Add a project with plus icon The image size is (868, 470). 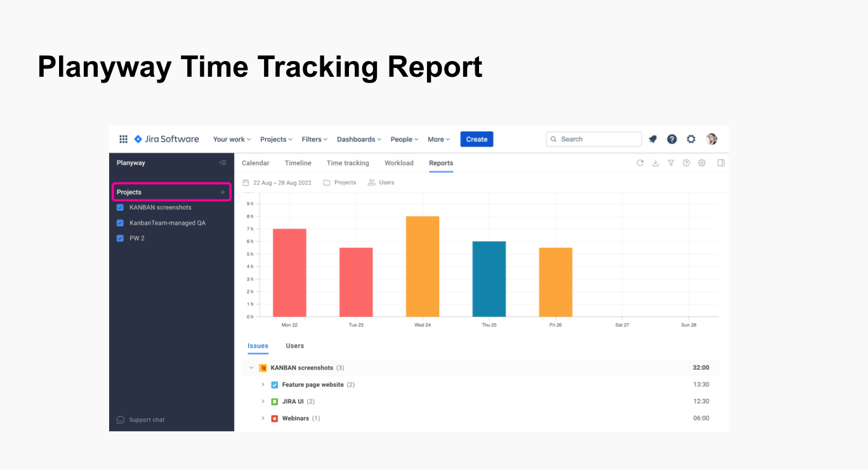(x=222, y=192)
